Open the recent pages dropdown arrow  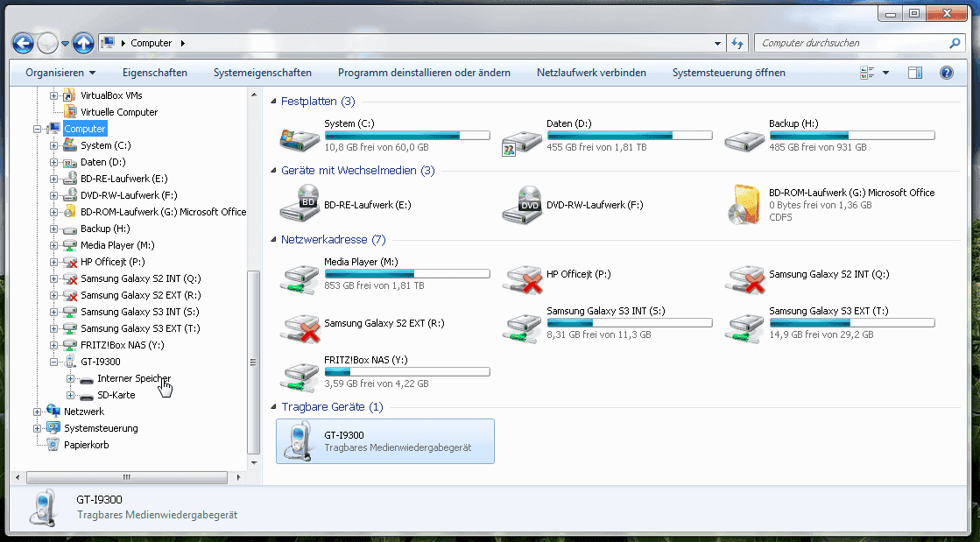65,43
